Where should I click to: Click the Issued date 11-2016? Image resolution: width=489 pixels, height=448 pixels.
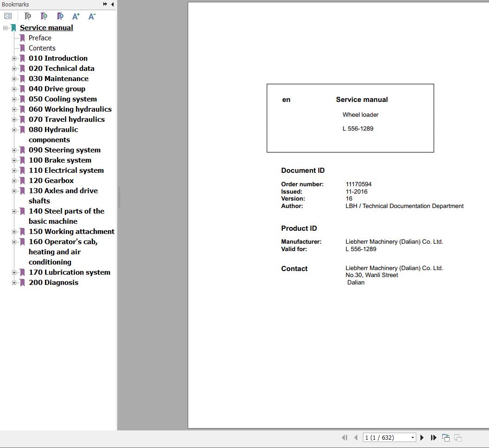[x=356, y=192]
